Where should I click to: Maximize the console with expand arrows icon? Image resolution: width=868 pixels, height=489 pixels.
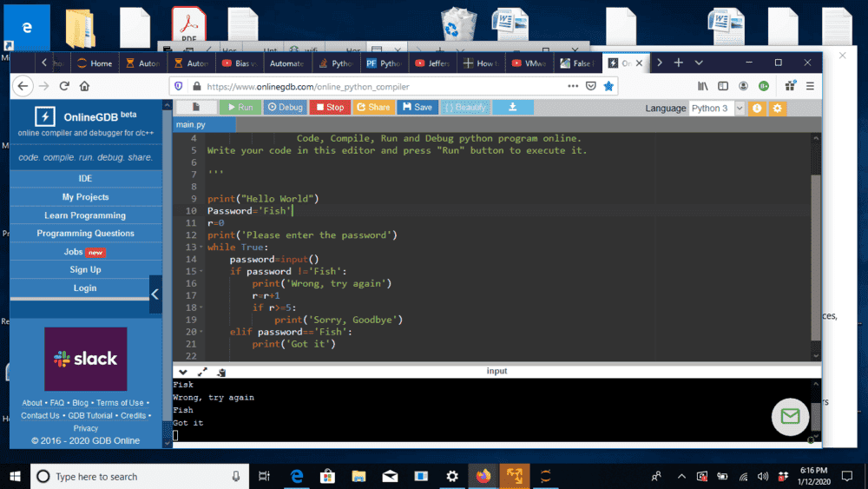(202, 372)
